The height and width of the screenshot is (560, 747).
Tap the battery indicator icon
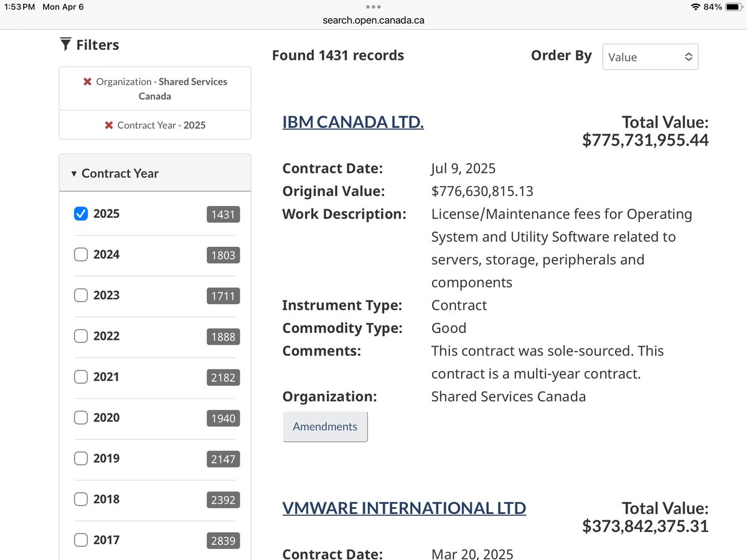(735, 7)
